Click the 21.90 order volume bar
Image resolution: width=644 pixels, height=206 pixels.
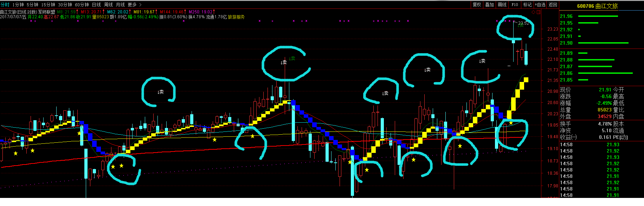click(603, 43)
